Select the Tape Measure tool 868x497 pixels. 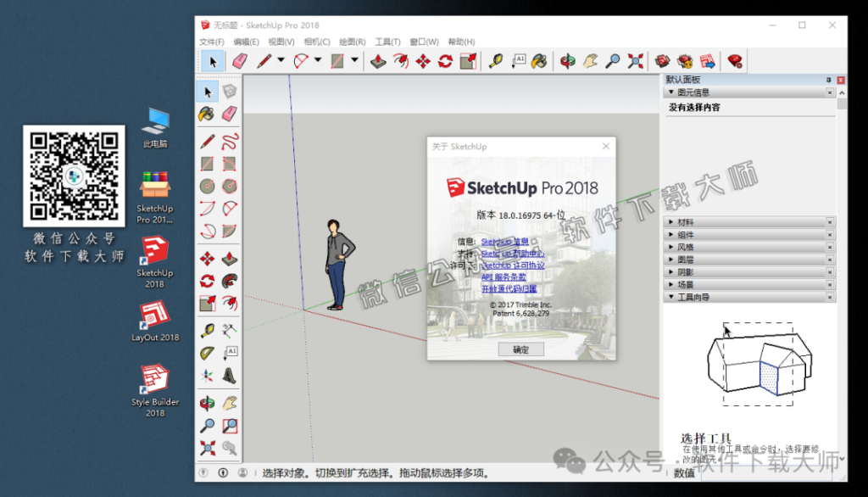(498, 60)
